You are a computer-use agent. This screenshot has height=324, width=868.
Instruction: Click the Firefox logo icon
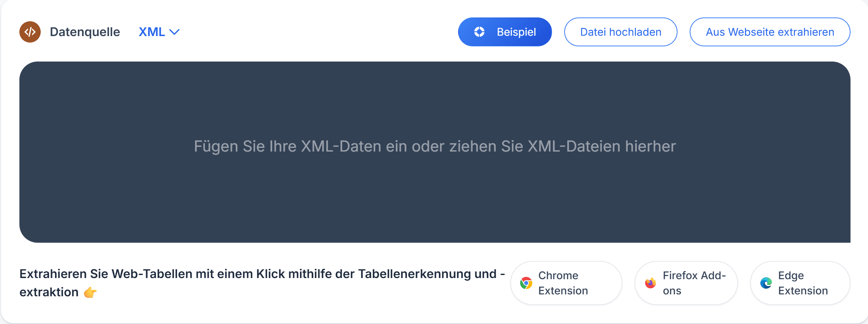[x=651, y=283]
